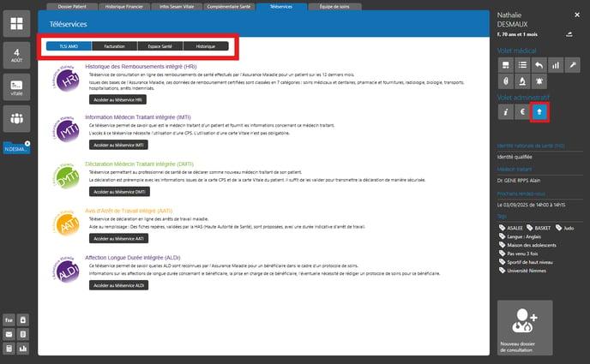Select the Facturation sub-tab
The image size is (590, 364).
tap(113, 46)
